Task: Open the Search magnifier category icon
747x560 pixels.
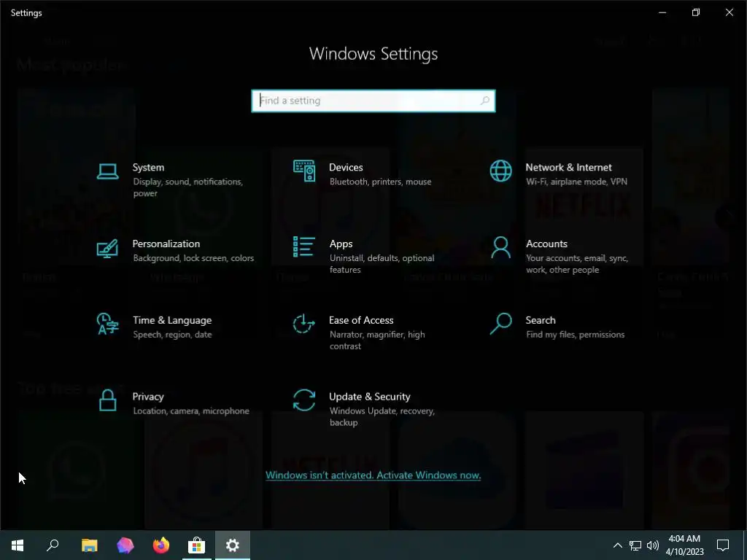Action: (500, 324)
